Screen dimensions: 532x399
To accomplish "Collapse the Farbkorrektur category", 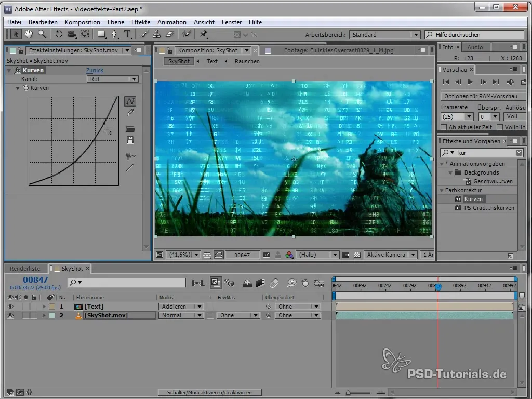I will coord(442,190).
